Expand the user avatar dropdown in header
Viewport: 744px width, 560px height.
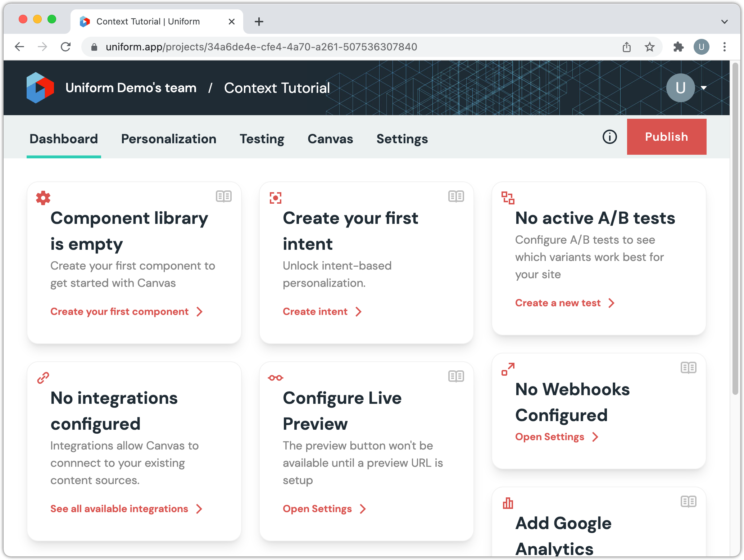pos(703,88)
